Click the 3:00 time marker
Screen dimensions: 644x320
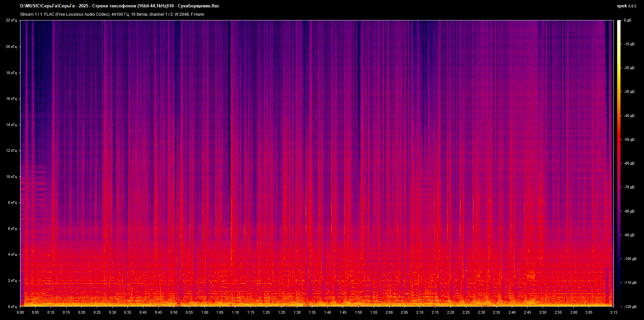click(574, 313)
